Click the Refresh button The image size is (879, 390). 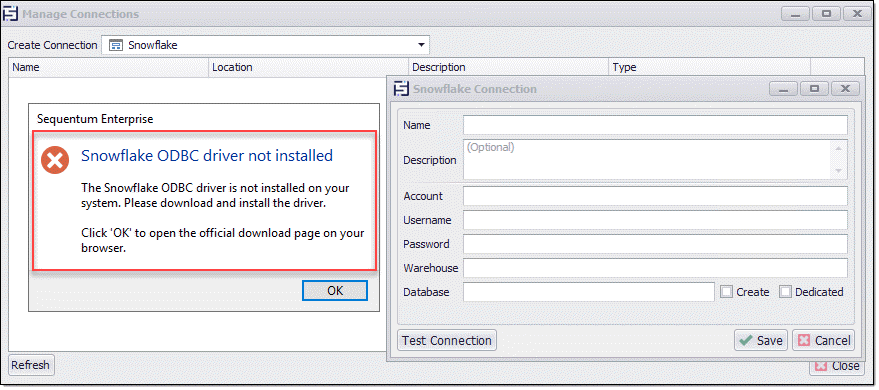31,365
